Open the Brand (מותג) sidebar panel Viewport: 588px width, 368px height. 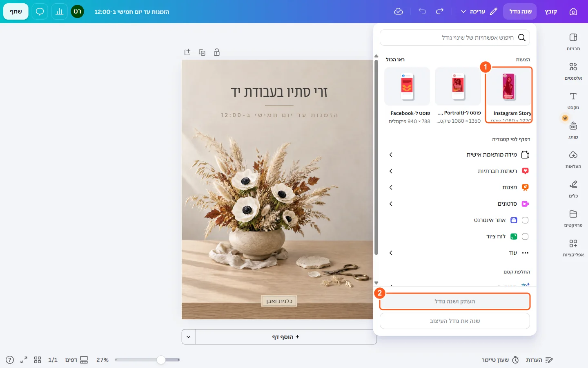tap(573, 130)
